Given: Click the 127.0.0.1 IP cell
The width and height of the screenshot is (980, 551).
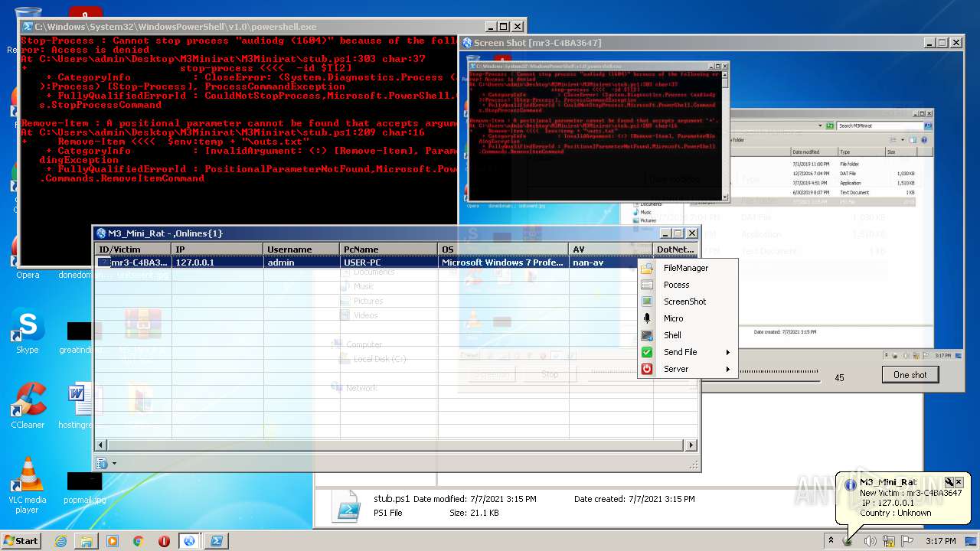Looking at the screenshot, I should [x=217, y=262].
